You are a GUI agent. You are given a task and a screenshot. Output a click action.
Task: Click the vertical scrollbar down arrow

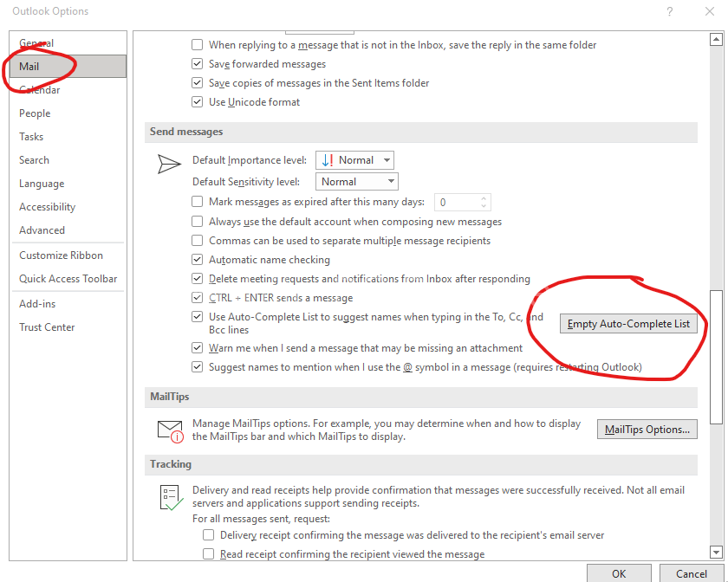point(716,552)
